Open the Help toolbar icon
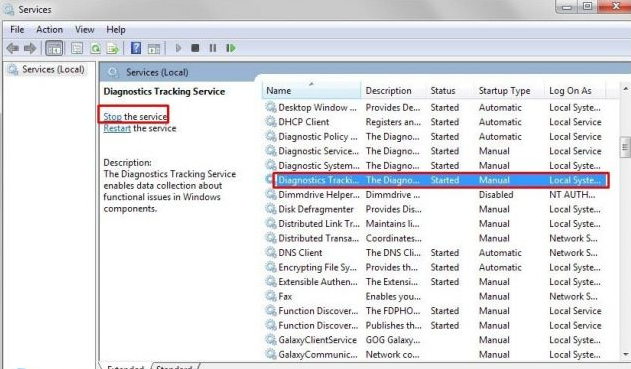Viewport: 631px width, 369px height. [136, 48]
